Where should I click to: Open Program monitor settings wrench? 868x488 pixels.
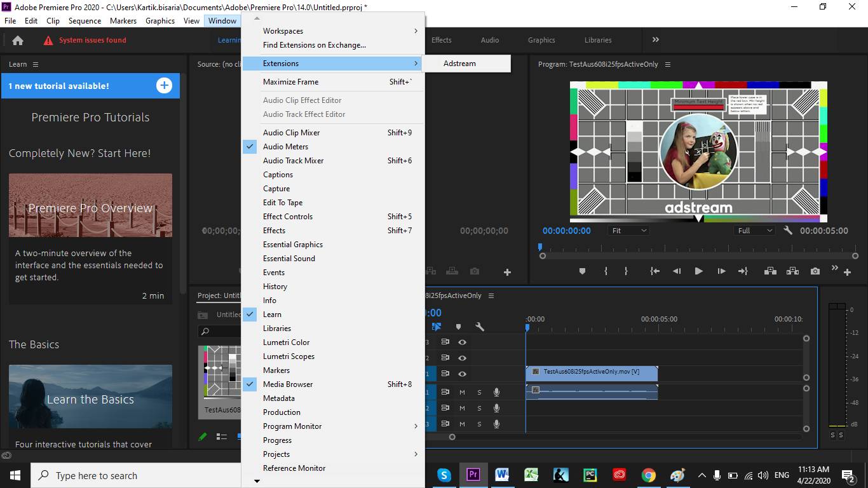[788, 231]
